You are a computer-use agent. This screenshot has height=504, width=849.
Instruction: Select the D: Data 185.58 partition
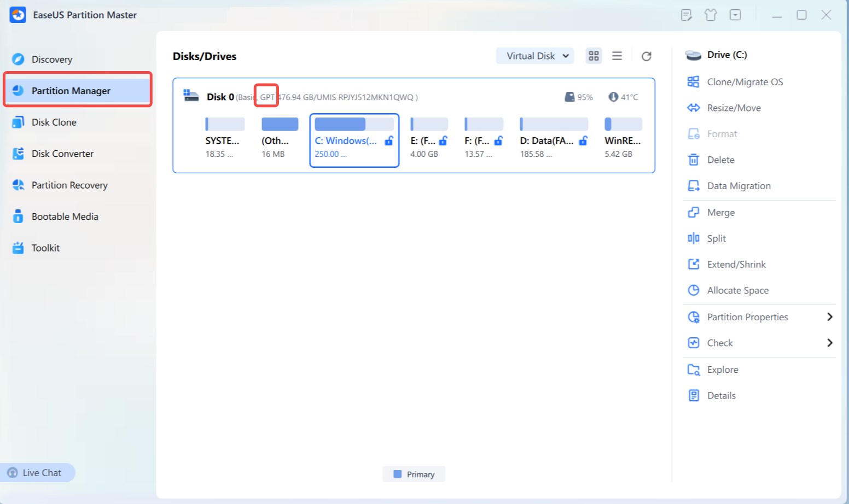point(554,139)
